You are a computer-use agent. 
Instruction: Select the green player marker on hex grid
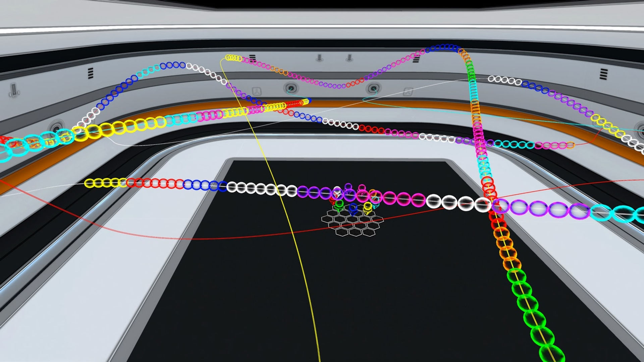(339, 206)
